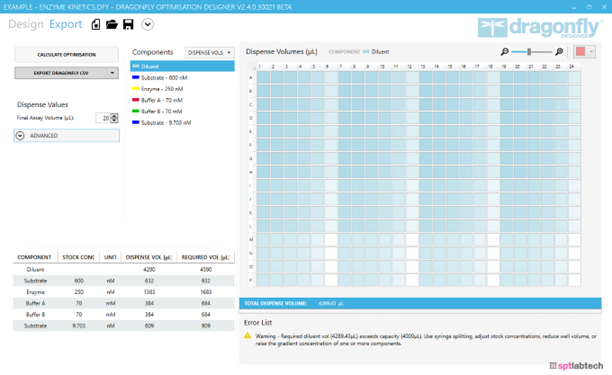Click the Component column header
The image size is (612, 375).
34,257
